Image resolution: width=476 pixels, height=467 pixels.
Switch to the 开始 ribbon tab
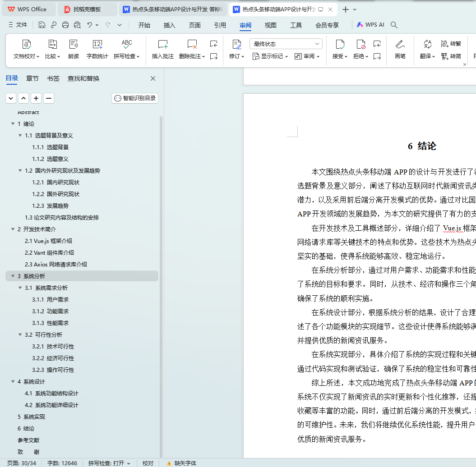tap(144, 25)
